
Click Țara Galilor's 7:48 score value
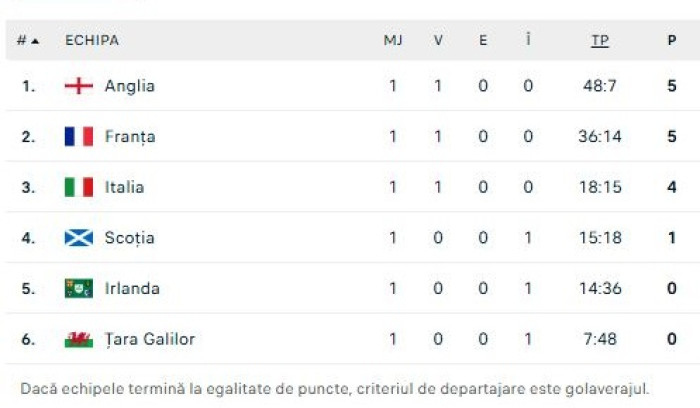click(x=600, y=339)
